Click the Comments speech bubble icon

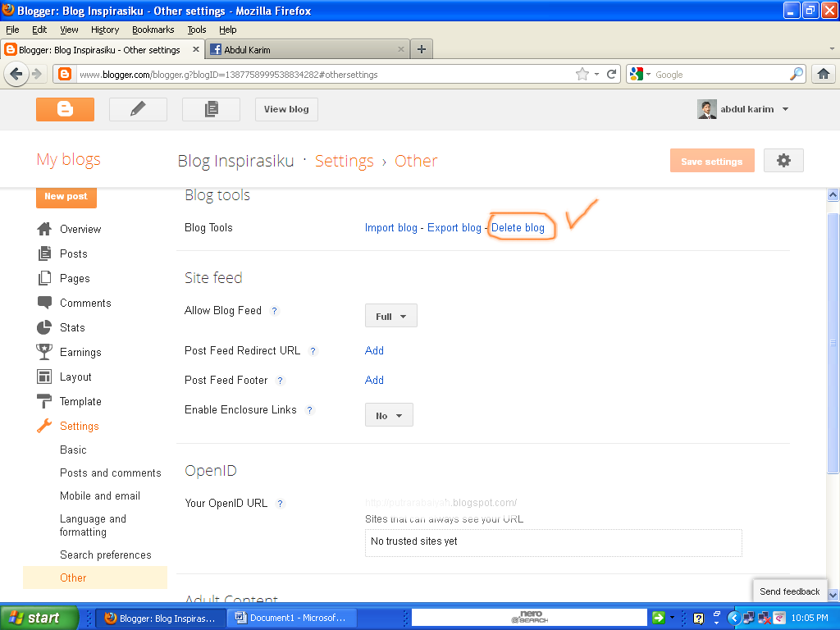pos(44,303)
